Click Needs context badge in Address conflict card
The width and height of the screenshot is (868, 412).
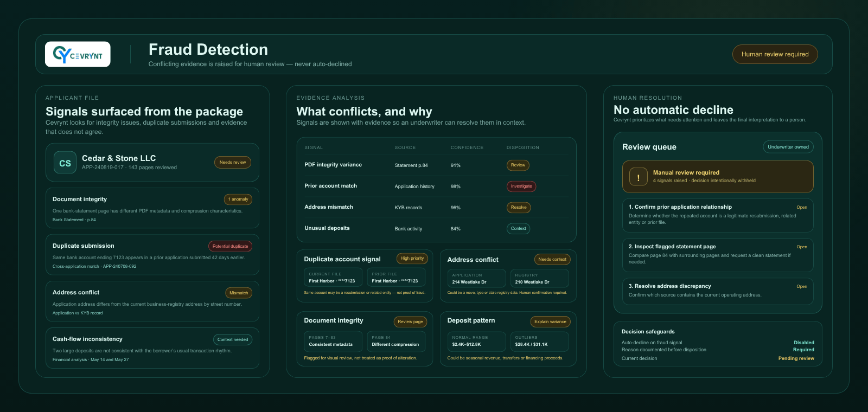click(x=552, y=259)
